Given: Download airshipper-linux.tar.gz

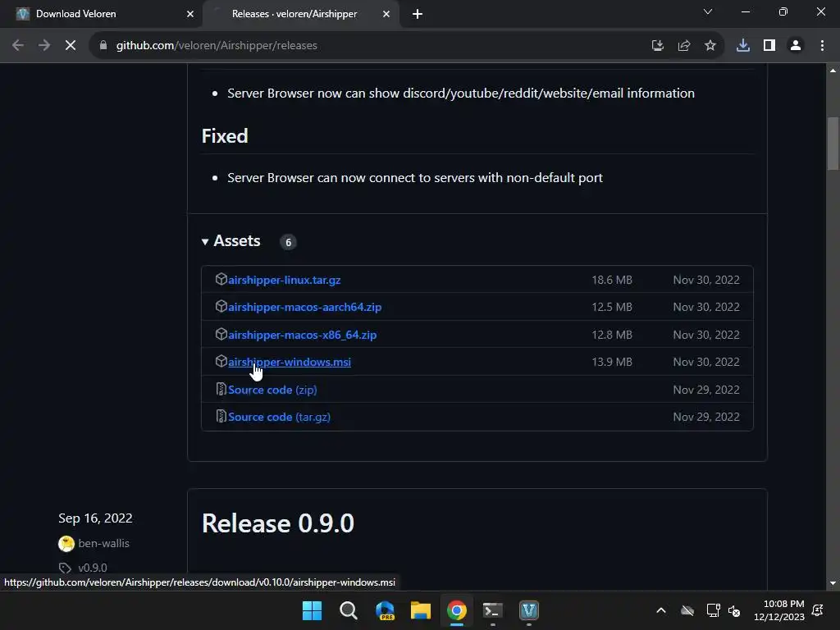Looking at the screenshot, I should point(284,280).
